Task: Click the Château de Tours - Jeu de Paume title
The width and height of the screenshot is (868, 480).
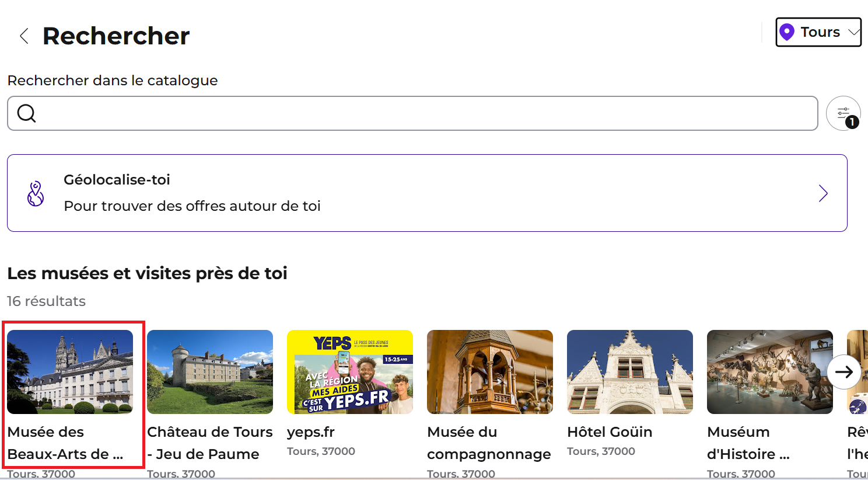Action: tap(210, 443)
